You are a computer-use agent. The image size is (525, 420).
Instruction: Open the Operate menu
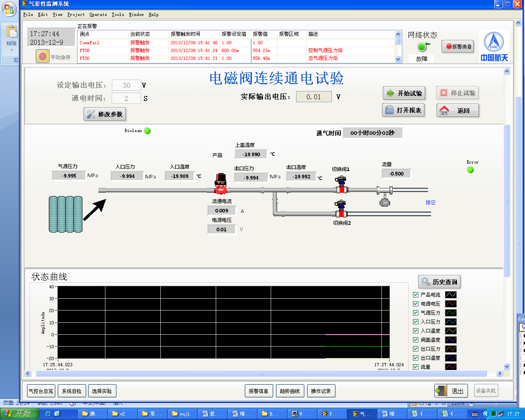[98, 14]
